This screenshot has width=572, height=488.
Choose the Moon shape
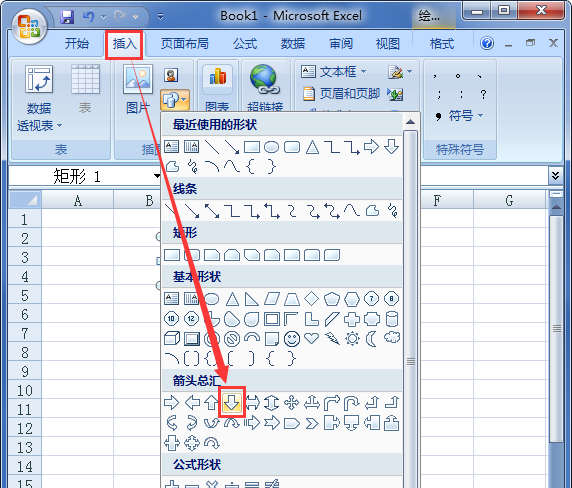tap(372, 339)
